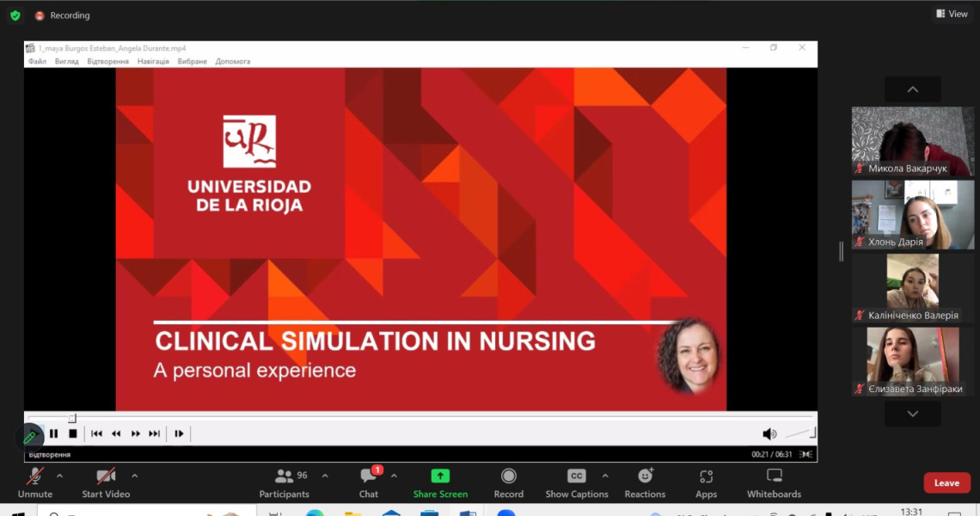Minimize the media player window
This screenshot has height=516, width=980.
click(x=745, y=47)
